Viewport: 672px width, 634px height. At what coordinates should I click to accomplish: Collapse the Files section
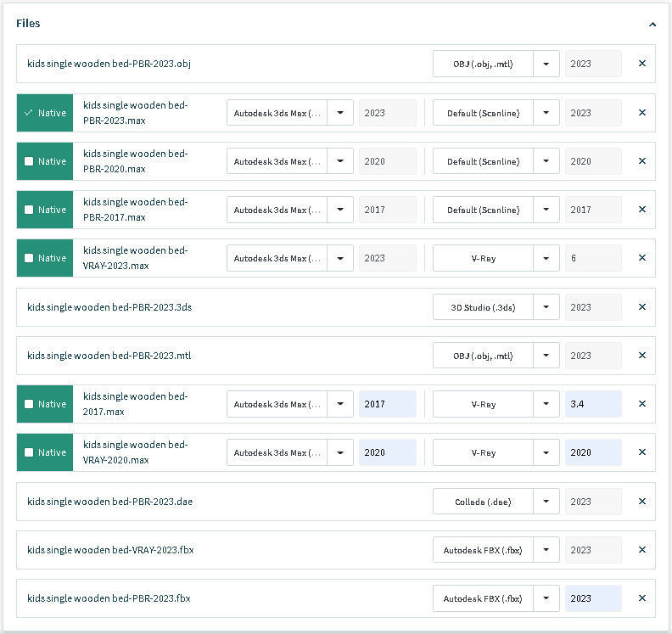click(652, 25)
